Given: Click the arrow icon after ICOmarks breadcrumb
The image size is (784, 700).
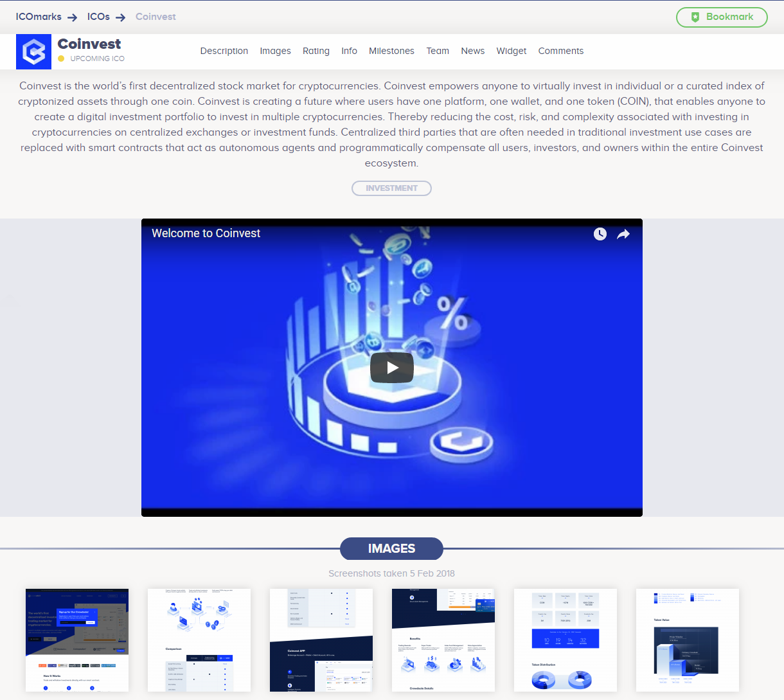Looking at the screenshot, I should coord(72,17).
